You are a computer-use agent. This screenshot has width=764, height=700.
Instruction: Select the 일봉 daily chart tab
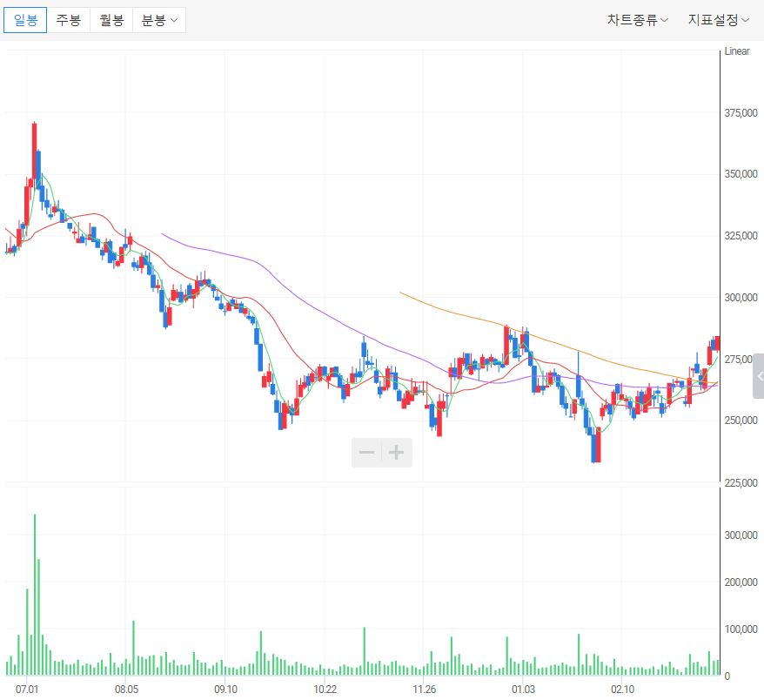coord(25,20)
